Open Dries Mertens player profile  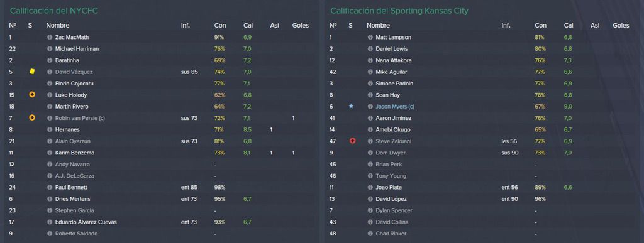pyautogui.click(x=73, y=199)
